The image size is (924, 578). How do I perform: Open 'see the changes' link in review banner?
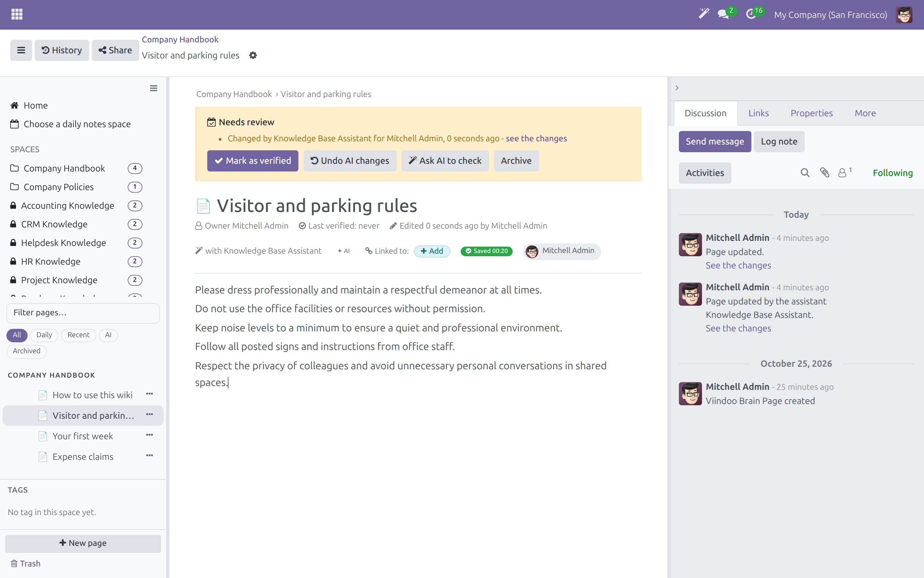click(536, 138)
